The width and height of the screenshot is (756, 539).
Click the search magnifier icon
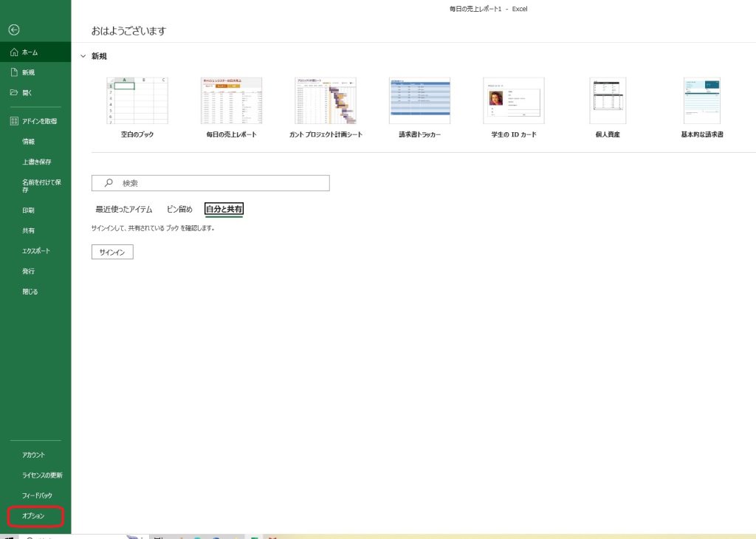(x=109, y=183)
